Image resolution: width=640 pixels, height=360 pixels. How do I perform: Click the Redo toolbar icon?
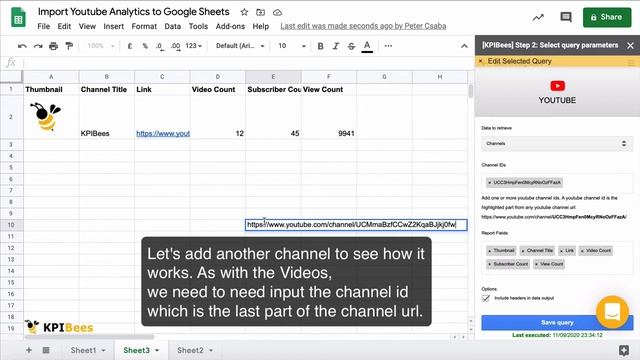tap(38, 46)
